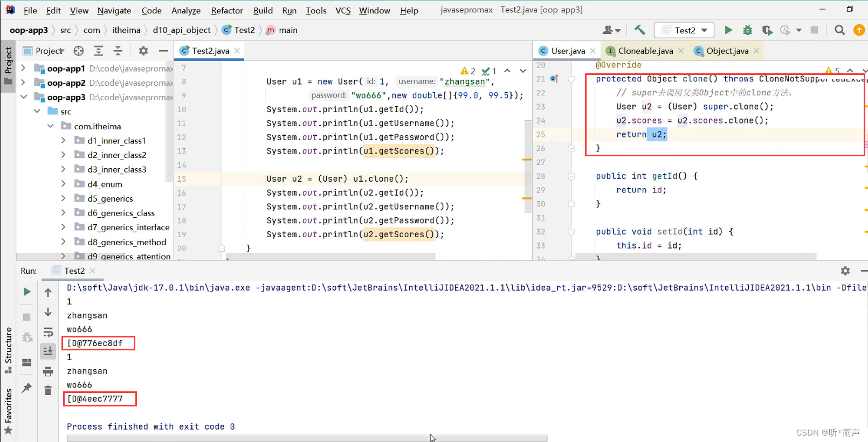This screenshot has width=868, height=442.
Task: Collapse all icon in Project panel header
Action: coord(118,51)
